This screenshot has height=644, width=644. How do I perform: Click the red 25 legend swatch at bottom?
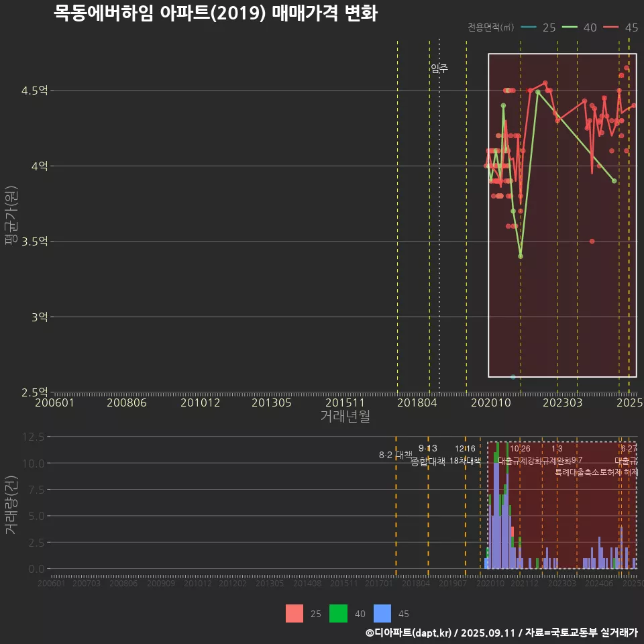(x=294, y=613)
